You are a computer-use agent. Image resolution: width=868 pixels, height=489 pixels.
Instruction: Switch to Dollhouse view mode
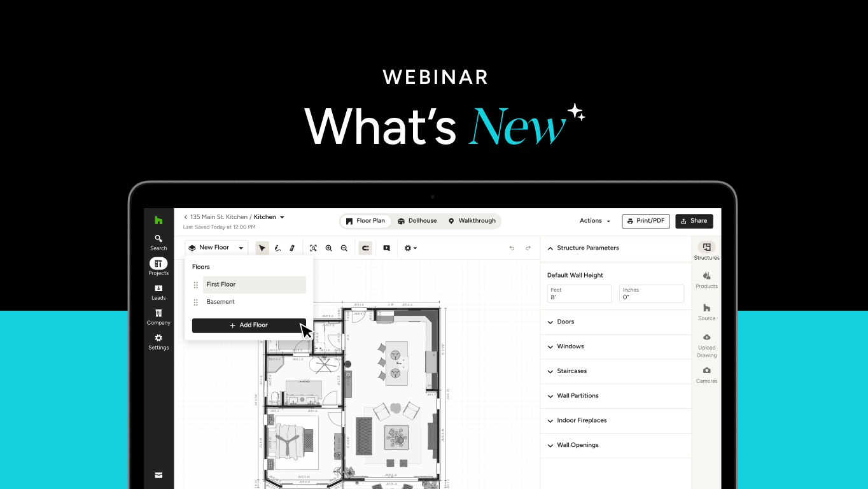pos(417,221)
